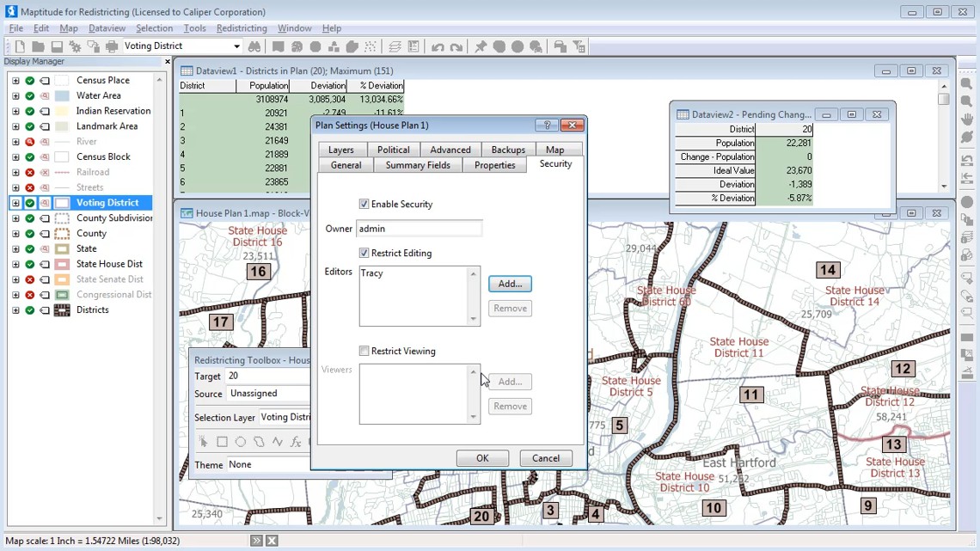Screen dimensions: 980x551
Task: Expand the Census Place layer tree node
Action: [x=15, y=81]
